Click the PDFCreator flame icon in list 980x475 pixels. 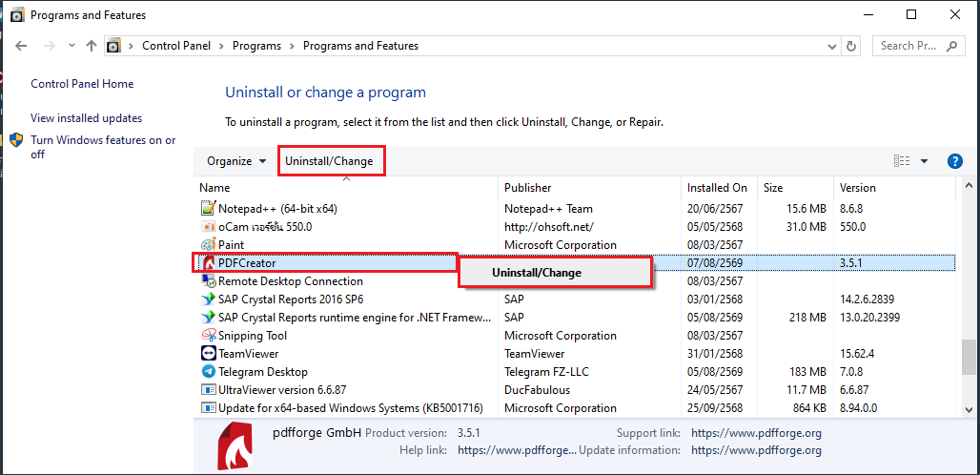pos(208,263)
